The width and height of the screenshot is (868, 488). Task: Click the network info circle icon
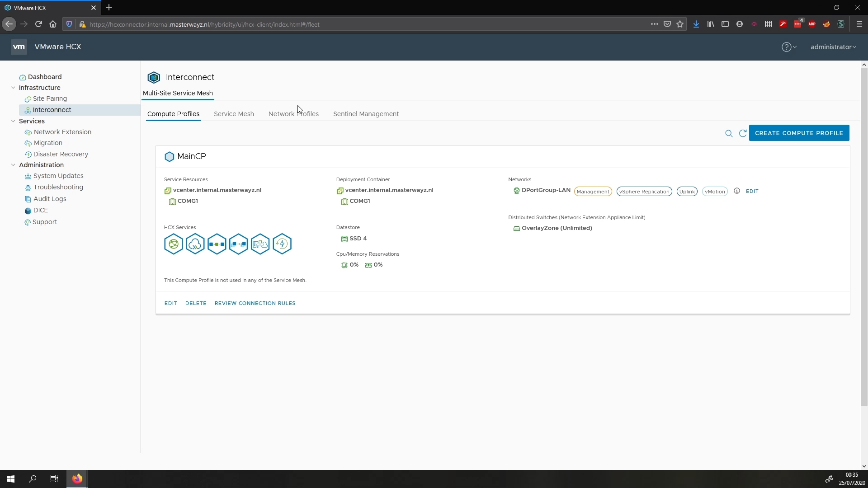click(736, 191)
